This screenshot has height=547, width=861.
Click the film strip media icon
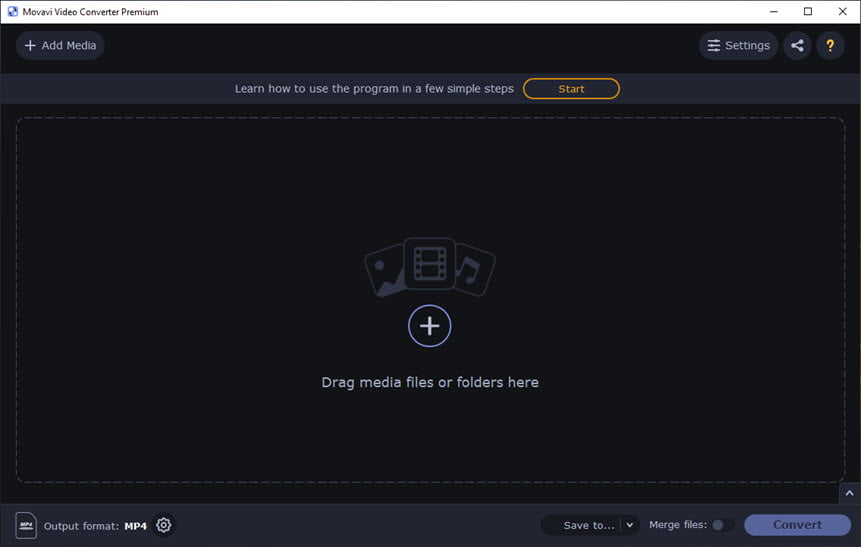(430, 264)
